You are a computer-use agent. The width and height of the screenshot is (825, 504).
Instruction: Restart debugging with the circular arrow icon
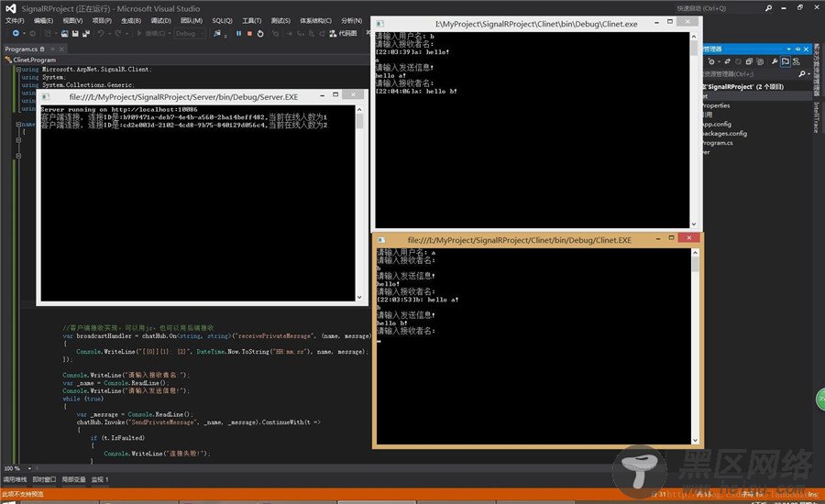click(x=260, y=33)
